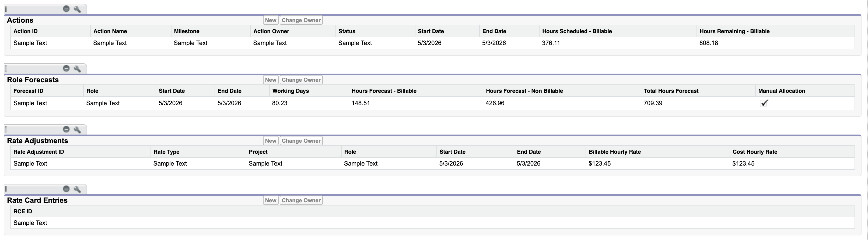Click Change Owner in Role Forecasts list
Viewport: 868px width, 240px height.
click(301, 80)
